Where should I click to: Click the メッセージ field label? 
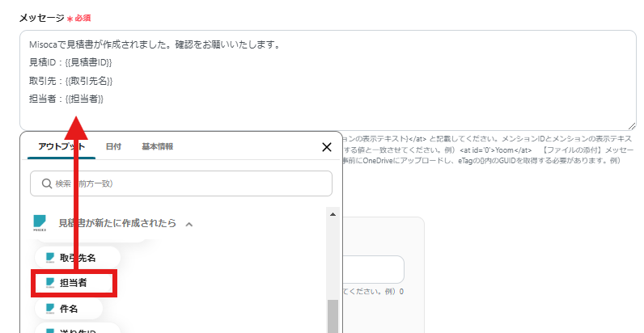coord(42,18)
